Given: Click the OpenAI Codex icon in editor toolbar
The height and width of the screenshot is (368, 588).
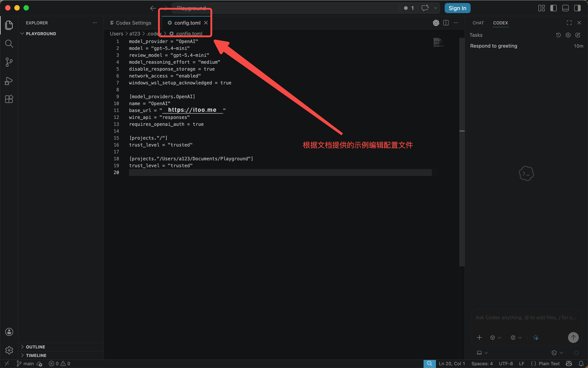Looking at the screenshot, I should pos(436,23).
